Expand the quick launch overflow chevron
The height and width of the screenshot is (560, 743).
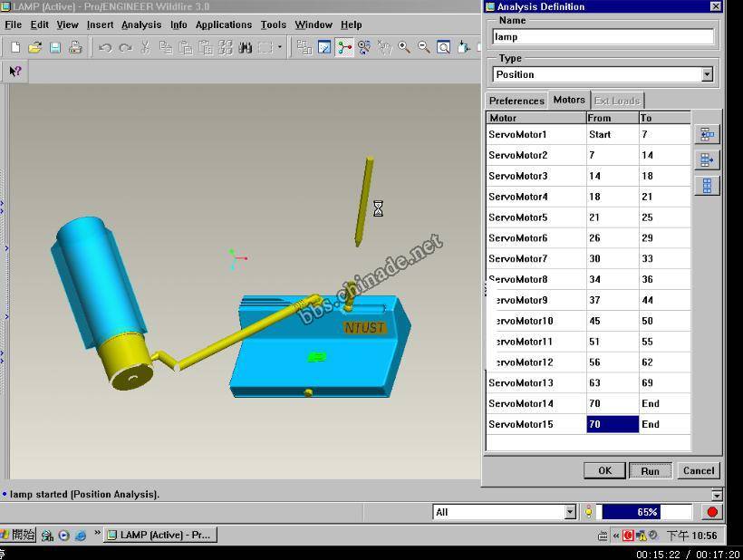pos(97,533)
